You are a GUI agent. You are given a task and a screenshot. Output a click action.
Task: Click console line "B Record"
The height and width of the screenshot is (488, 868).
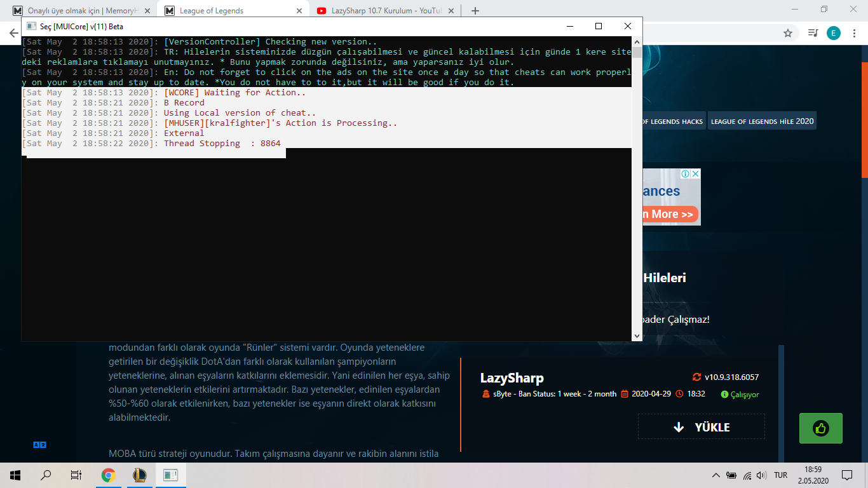coord(184,103)
